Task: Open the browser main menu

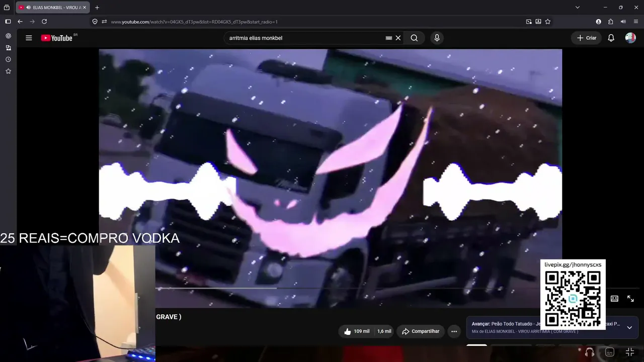Action: 636,22
